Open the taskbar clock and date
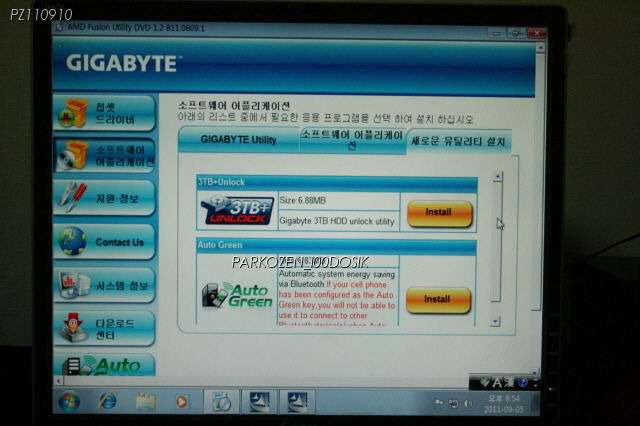Viewport: 640px width, 426px height. point(504,404)
